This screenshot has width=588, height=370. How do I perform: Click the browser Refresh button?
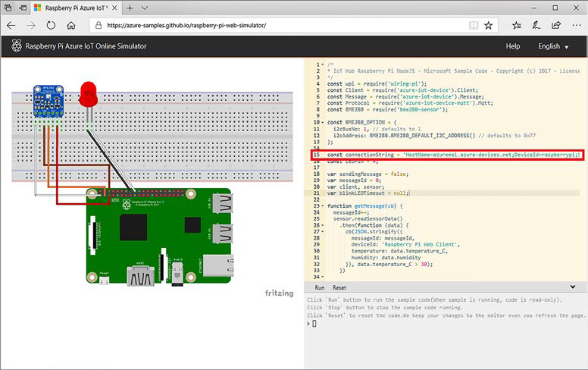(x=51, y=25)
